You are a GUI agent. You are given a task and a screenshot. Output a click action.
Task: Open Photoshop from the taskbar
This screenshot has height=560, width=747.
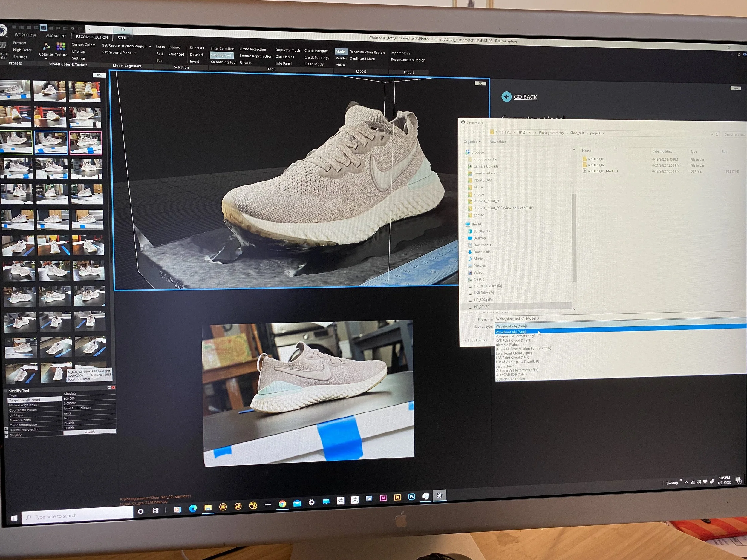[x=411, y=497]
